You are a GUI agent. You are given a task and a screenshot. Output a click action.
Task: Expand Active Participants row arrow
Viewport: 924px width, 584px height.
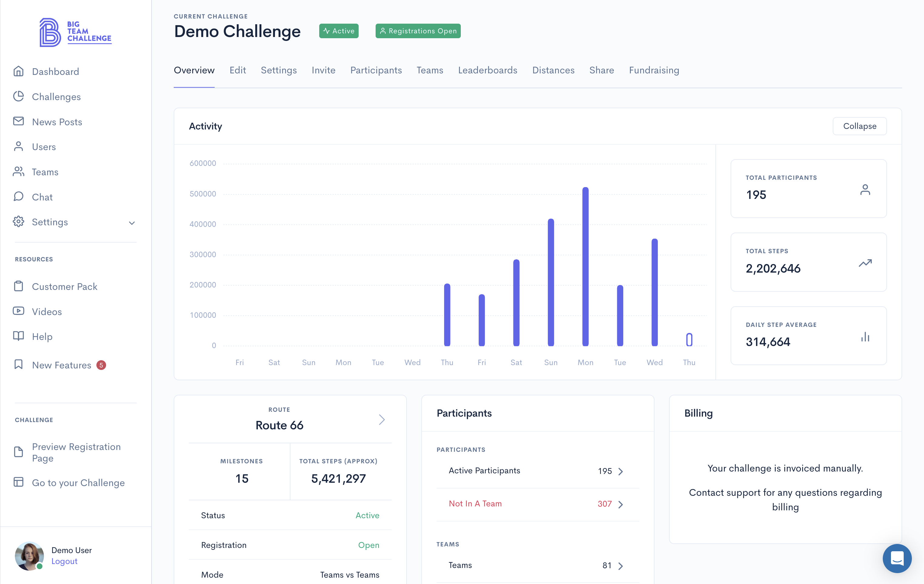pyautogui.click(x=621, y=471)
